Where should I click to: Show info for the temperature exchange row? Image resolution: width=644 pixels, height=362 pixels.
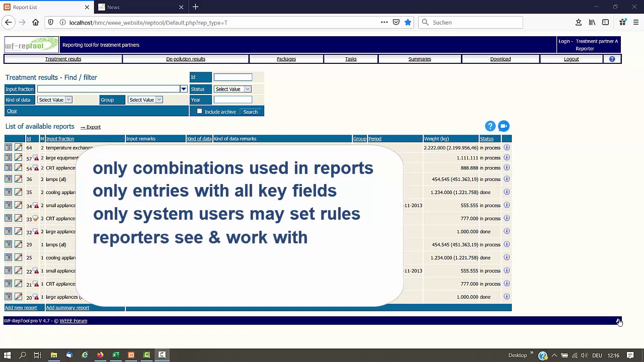click(507, 147)
